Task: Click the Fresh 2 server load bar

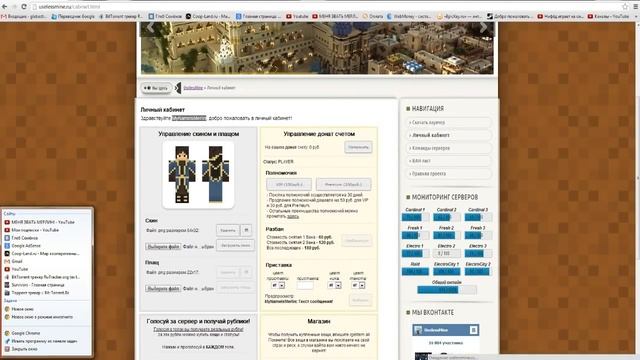Action: (447, 235)
